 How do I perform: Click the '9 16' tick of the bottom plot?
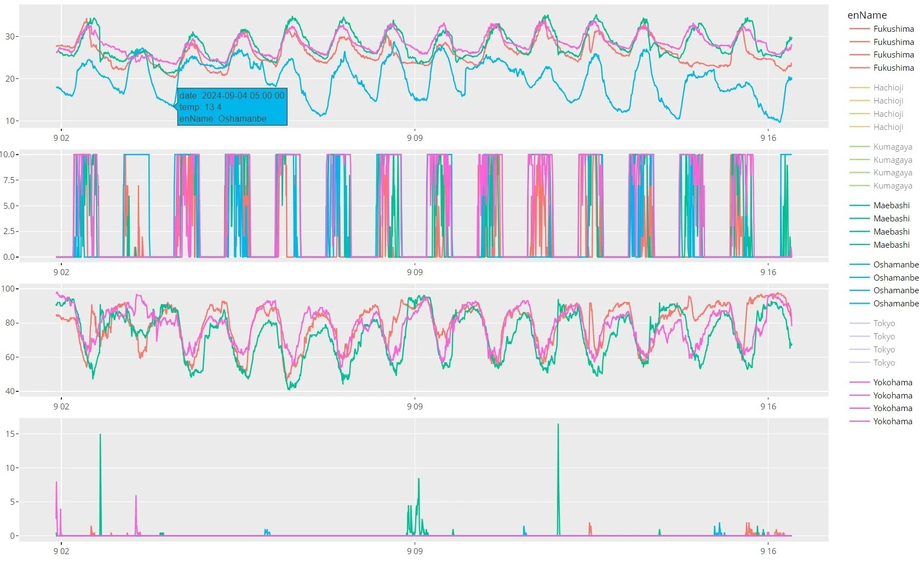pyautogui.click(x=768, y=551)
